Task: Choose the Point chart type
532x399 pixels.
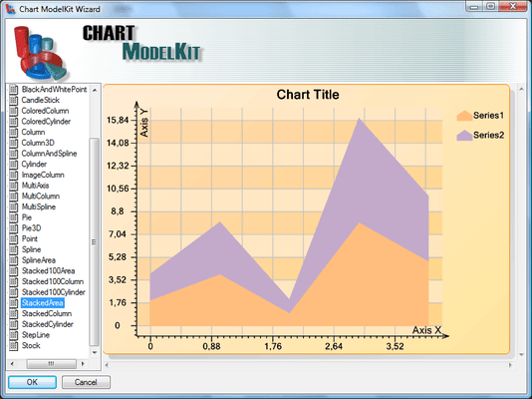Action: (30, 239)
